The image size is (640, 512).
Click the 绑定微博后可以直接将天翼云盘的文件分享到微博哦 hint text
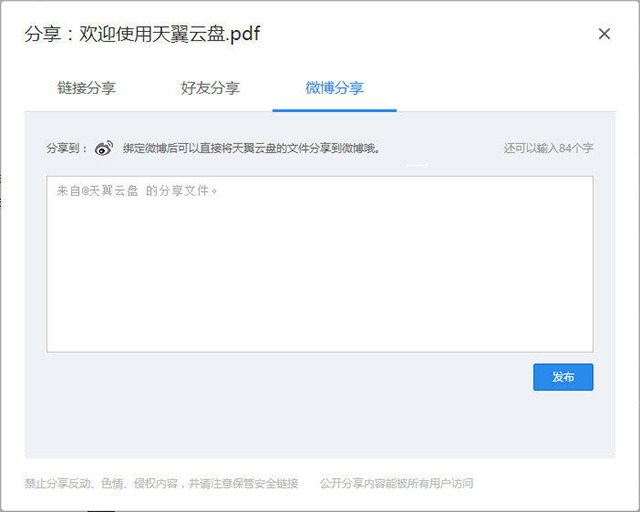coord(251,148)
